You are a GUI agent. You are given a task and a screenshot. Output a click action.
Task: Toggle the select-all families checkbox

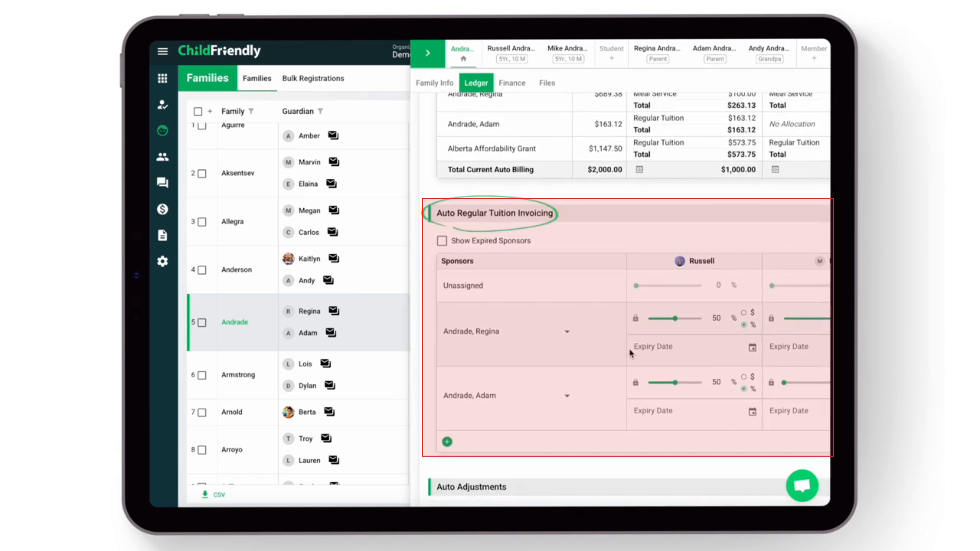198,111
